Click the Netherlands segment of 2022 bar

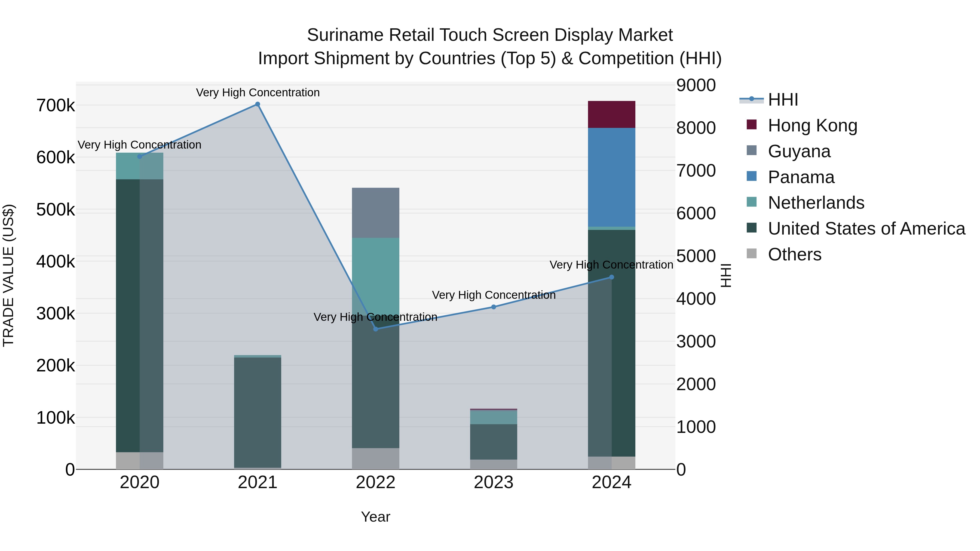375,276
